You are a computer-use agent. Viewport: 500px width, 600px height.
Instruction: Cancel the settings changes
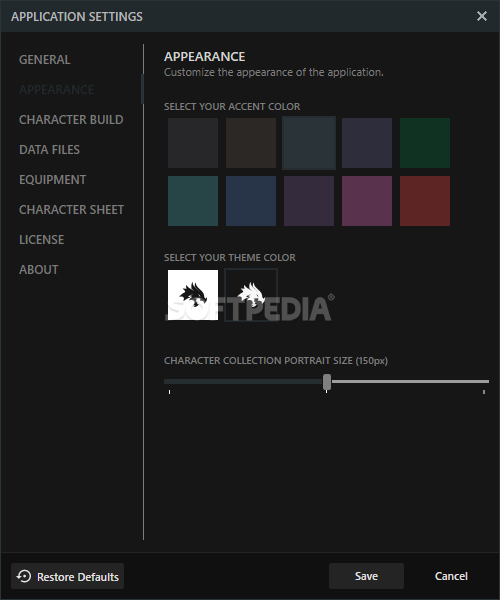coord(451,576)
